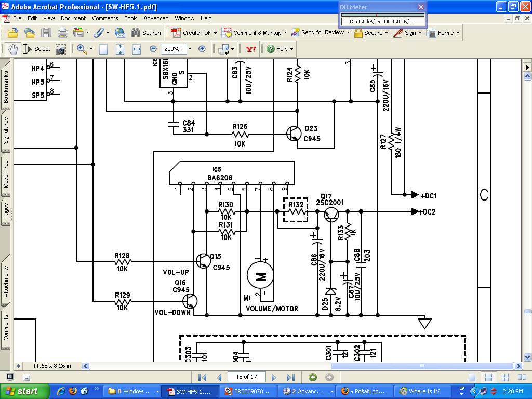Click the Save disk icon

click(46, 33)
